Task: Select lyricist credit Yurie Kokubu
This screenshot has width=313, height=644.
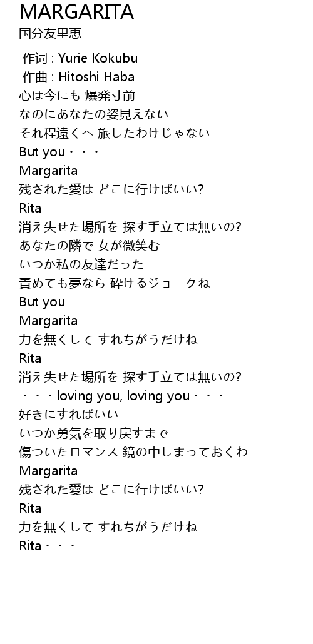Action: pos(98,58)
